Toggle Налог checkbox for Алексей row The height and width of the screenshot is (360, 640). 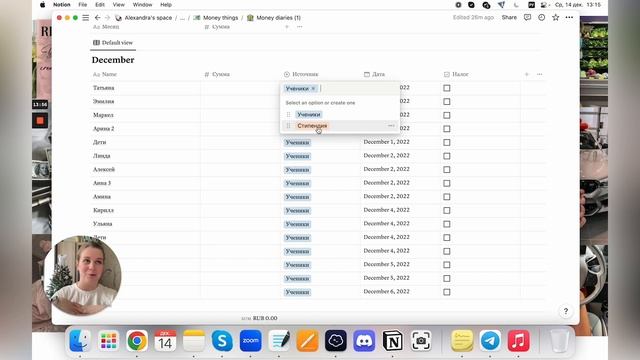(447, 169)
